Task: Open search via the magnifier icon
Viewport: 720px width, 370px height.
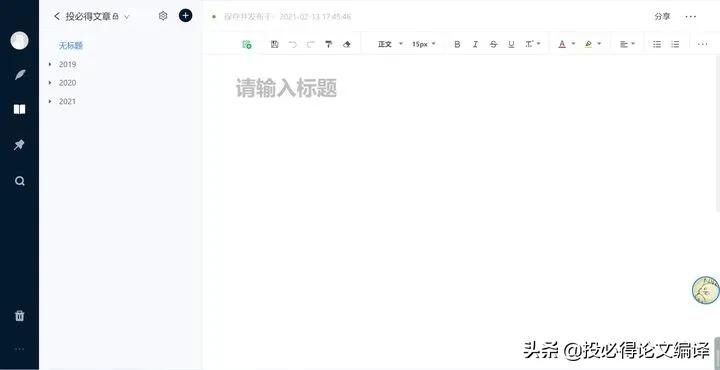Action: 19,181
